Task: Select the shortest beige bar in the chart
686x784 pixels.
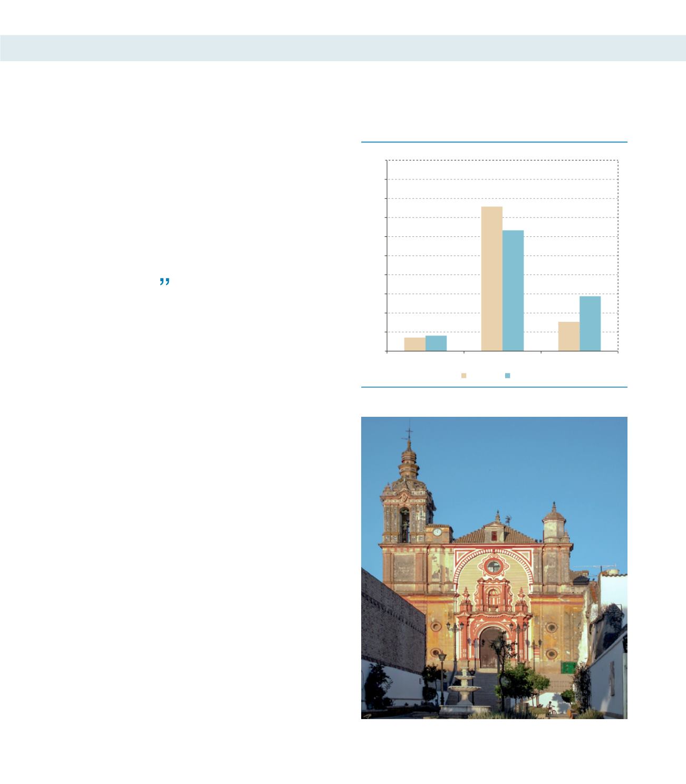Action: coord(415,344)
